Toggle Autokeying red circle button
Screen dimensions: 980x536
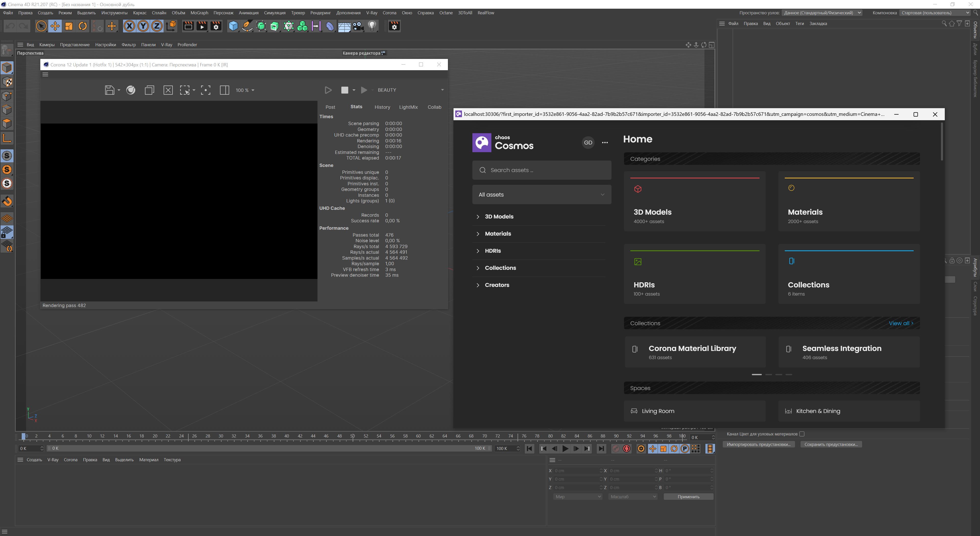tap(627, 449)
